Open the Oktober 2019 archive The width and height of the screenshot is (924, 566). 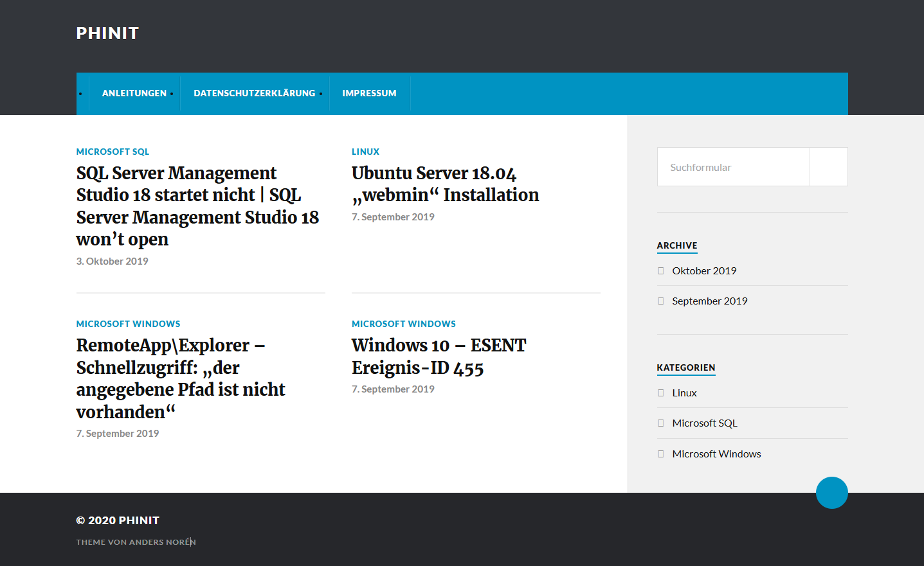704,271
